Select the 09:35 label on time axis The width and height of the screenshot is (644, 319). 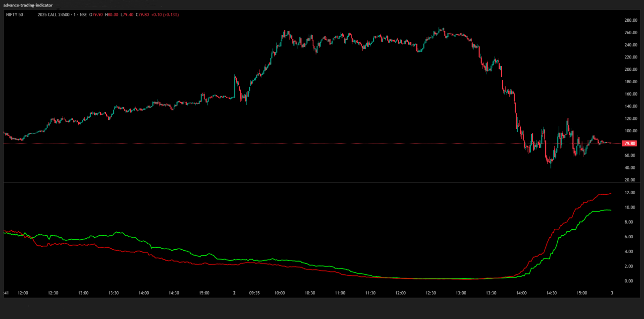254,293
